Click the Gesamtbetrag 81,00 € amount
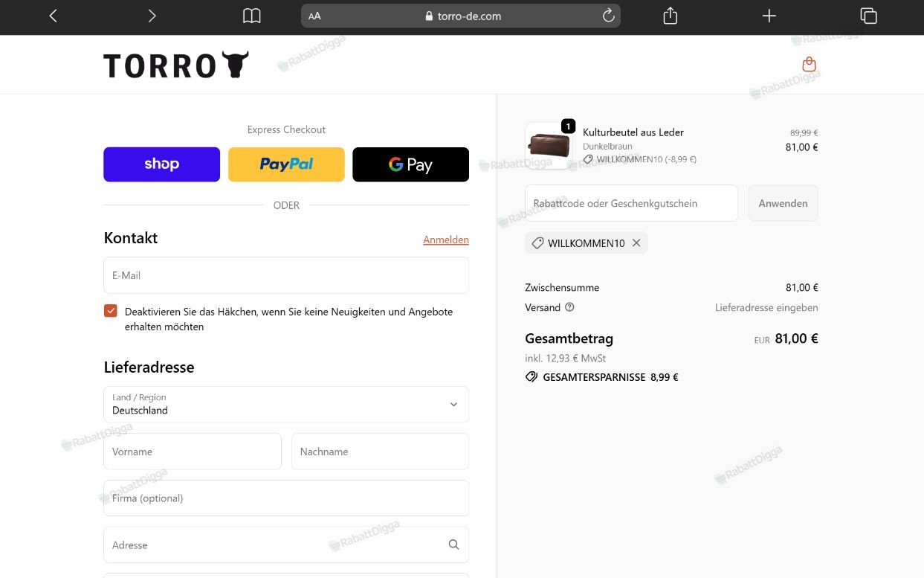 [796, 338]
